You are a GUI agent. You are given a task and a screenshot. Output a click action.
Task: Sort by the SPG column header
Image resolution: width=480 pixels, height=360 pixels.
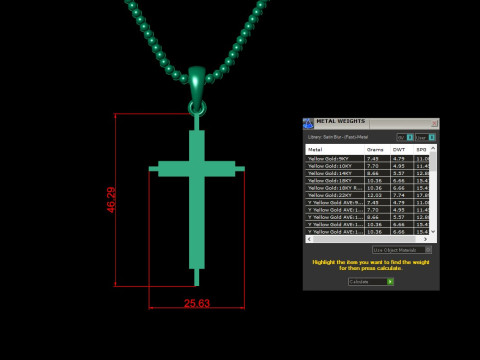coord(421,150)
